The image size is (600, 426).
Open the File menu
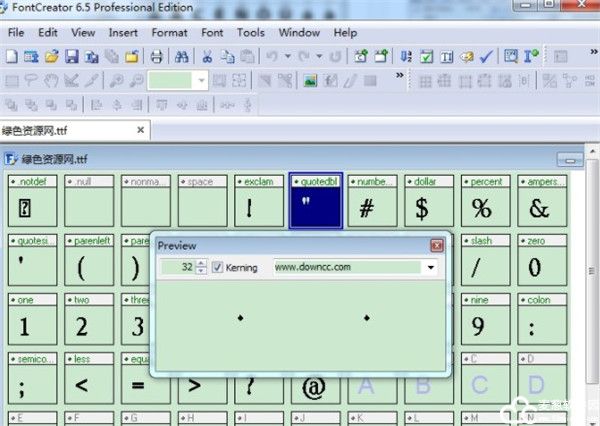[x=16, y=33]
